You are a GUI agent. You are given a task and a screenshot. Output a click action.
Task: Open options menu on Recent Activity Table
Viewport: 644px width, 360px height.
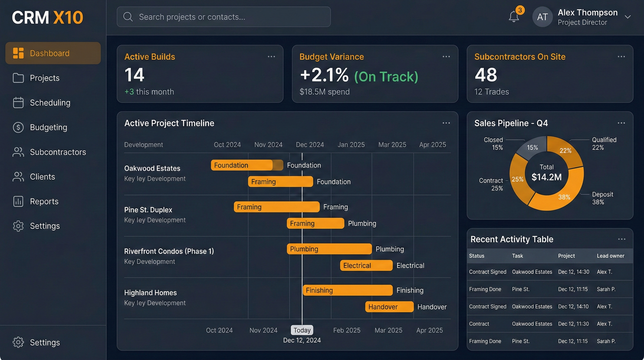coord(622,239)
